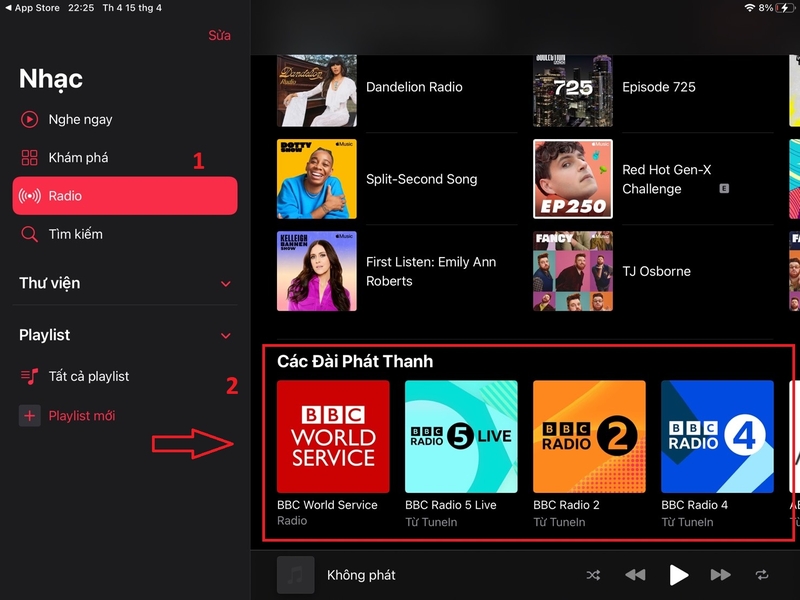
Task: Select the Split-Second Song title
Action: 421,179
